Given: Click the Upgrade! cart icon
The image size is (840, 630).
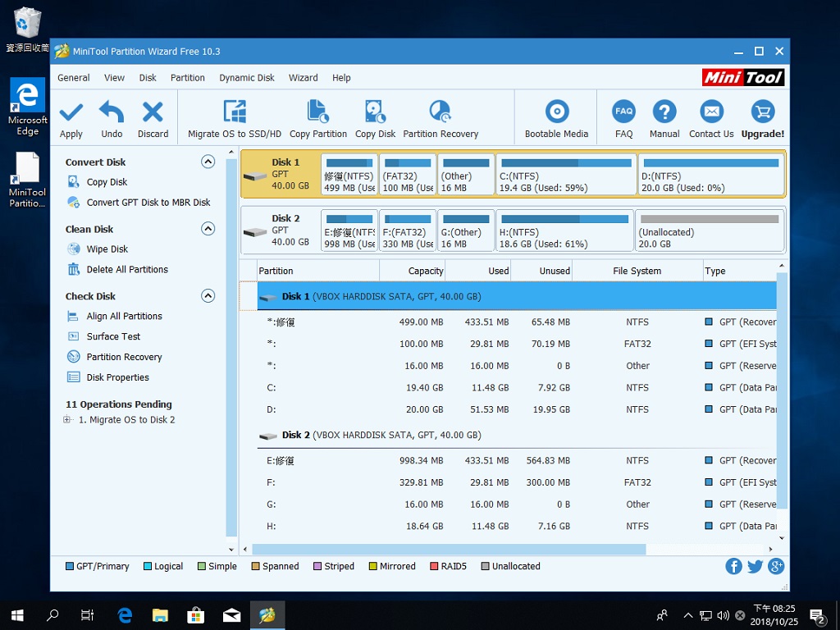Looking at the screenshot, I should click(762, 112).
